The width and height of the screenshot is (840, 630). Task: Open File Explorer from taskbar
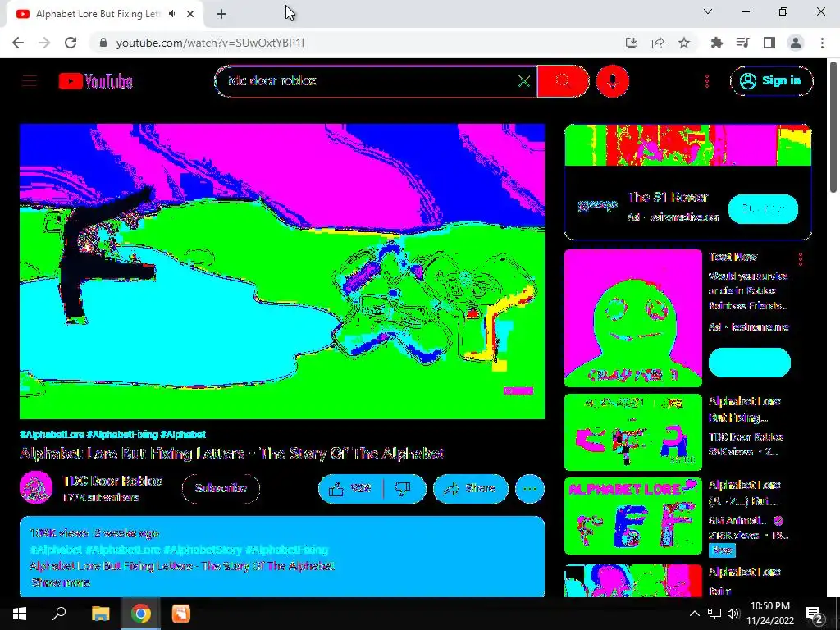[x=100, y=614]
